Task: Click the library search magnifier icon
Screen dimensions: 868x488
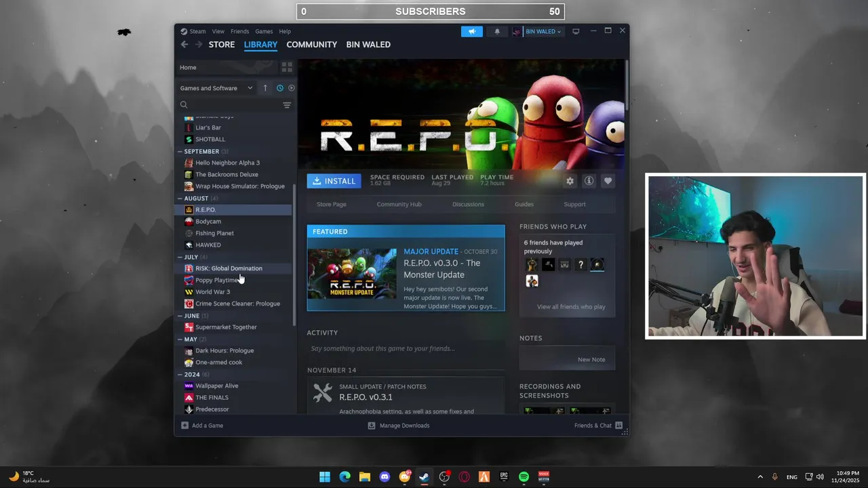Action: [x=184, y=105]
